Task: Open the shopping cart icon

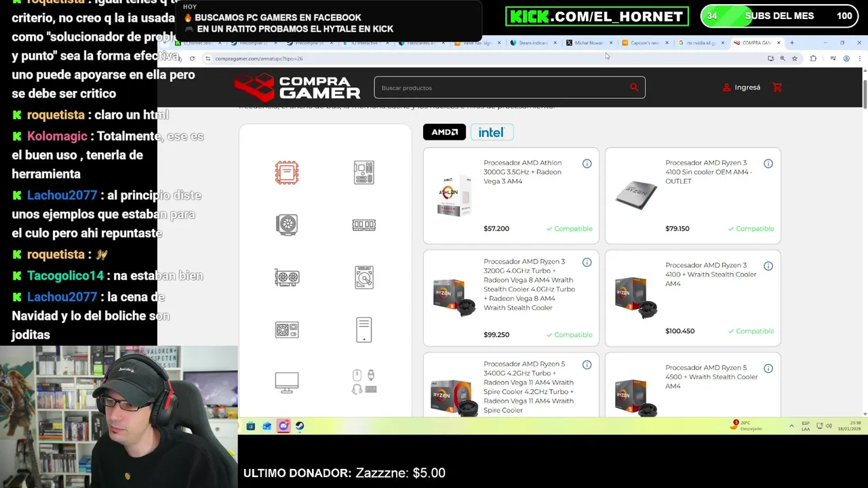Action: (x=777, y=87)
